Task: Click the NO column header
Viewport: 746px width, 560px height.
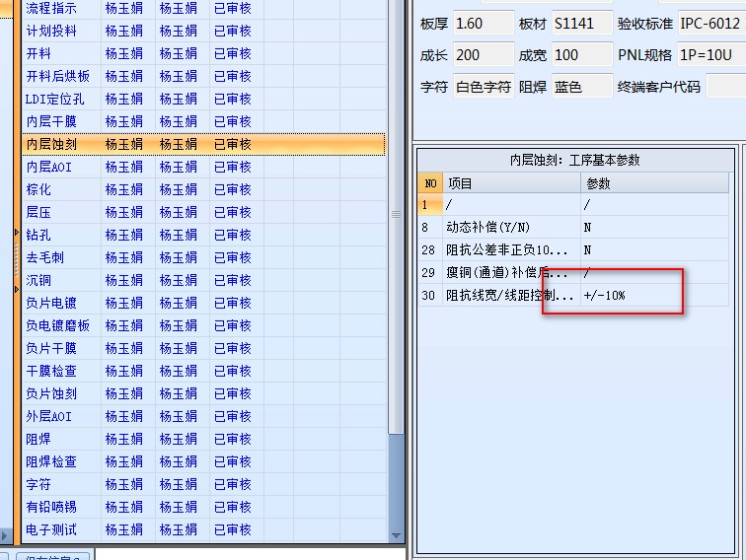Action: click(x=430, y=183)
